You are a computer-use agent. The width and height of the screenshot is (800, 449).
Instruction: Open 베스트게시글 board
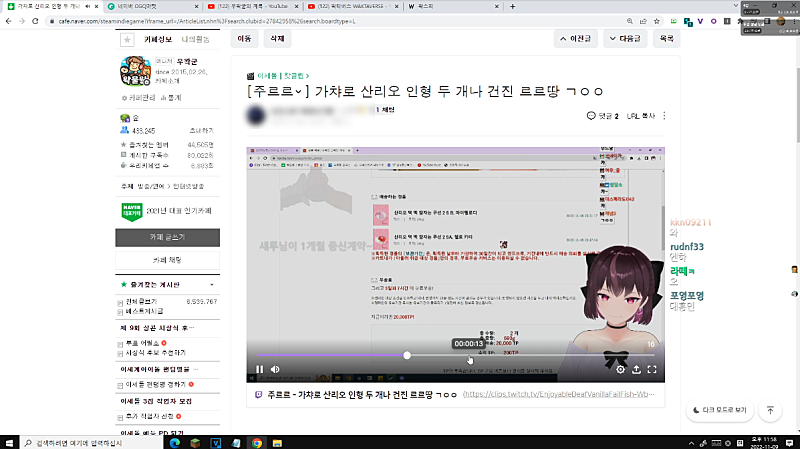pyautogui.click(x=145, y=311)
